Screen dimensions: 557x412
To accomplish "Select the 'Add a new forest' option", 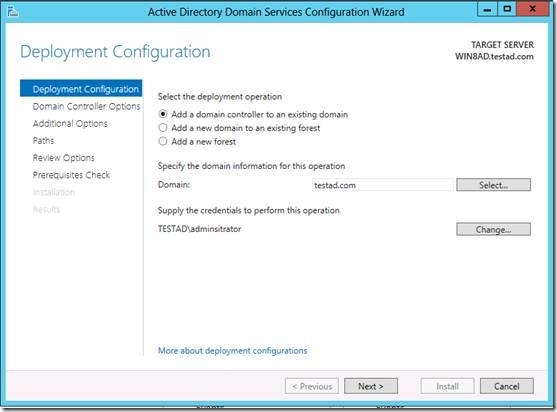I will [197, 141].
